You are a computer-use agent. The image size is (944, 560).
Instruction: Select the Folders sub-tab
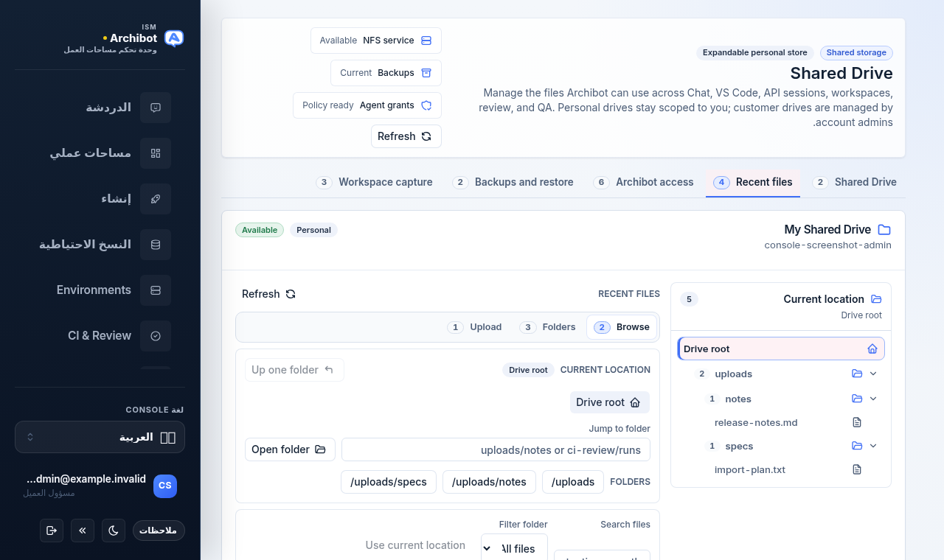tap(548, 327)
